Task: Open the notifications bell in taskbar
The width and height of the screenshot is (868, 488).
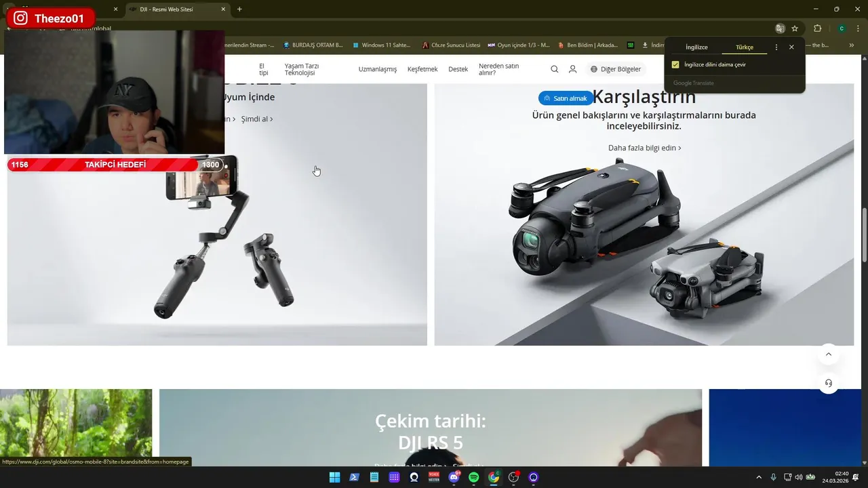Action: tap(856, 477)
